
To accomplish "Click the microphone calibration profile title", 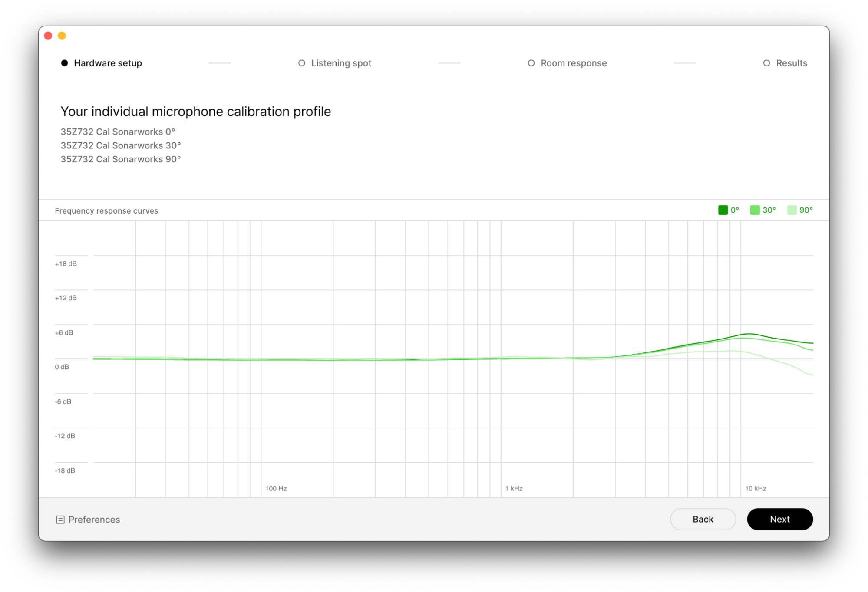I will (x=196, y=112).
